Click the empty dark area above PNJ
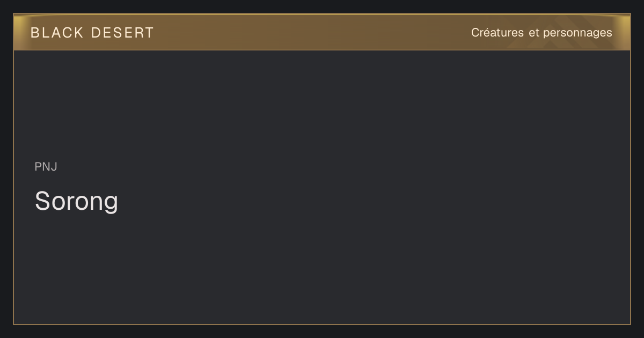Image resolution: width=644 pixels, height=338 pixels. point(322,102)
